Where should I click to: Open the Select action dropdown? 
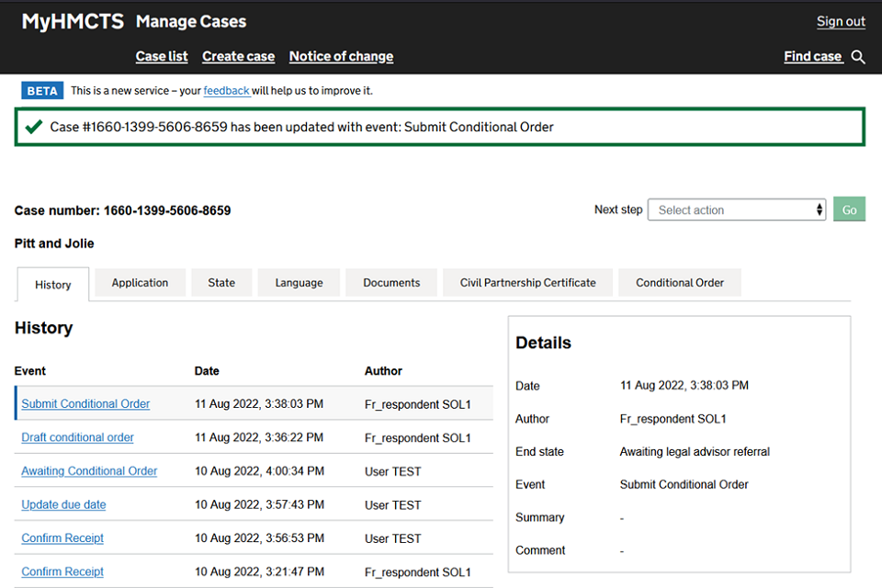click(x=737, y=210)
